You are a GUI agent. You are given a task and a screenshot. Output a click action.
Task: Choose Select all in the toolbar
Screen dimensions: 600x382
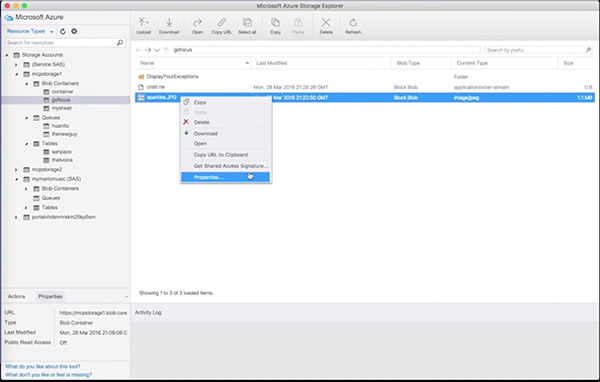point(247,26)
